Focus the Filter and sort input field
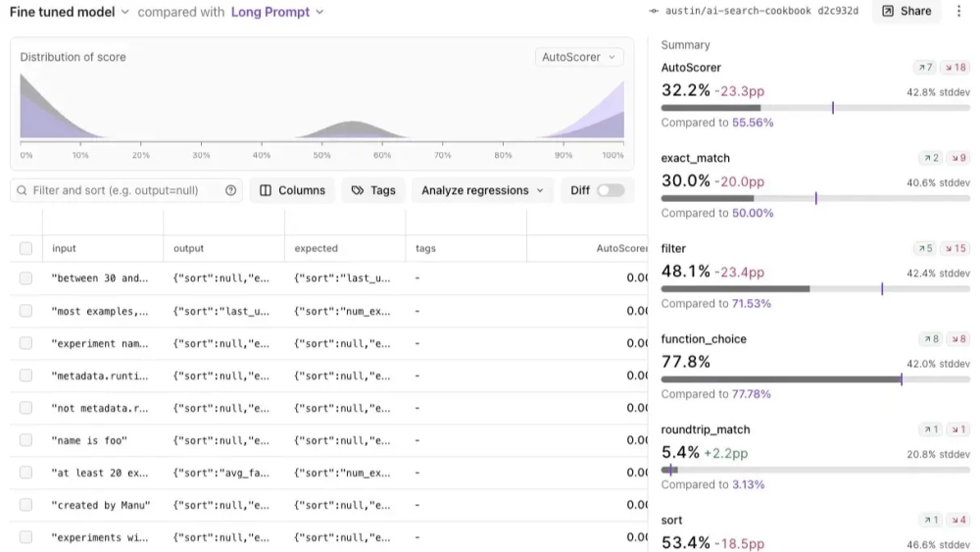 (125, 190)
